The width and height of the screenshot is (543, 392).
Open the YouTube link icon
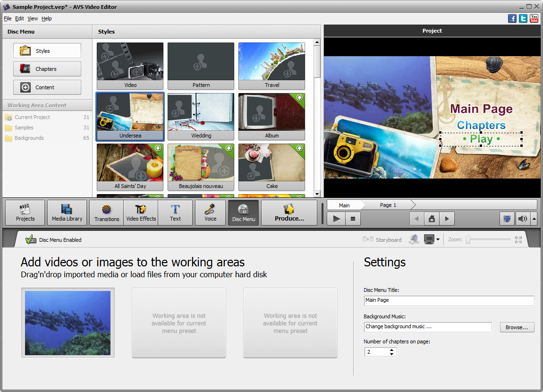click(x=534, y=18)
